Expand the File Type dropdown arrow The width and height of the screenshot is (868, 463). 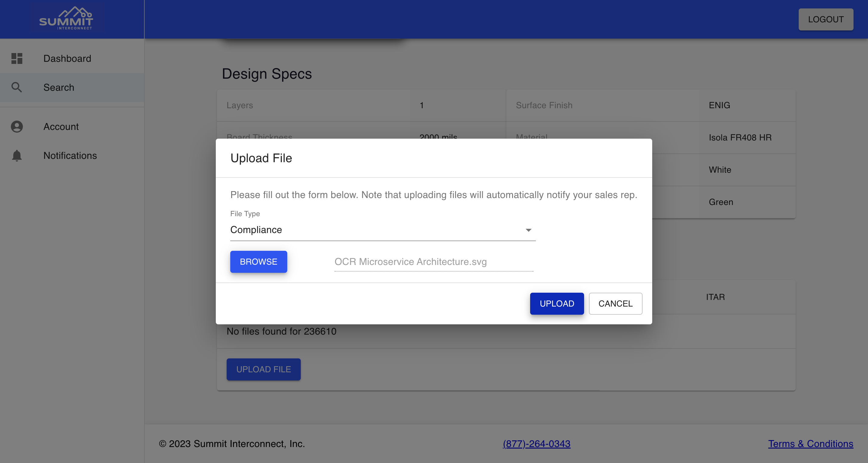pos(528,230)
